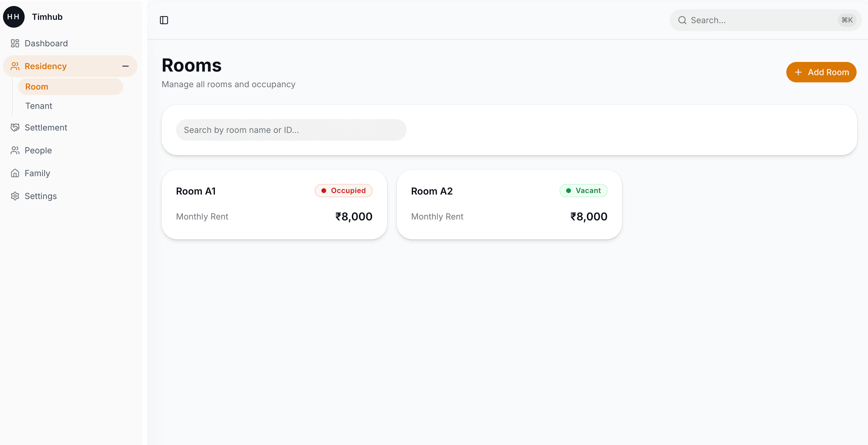Click the Settings gear icon

point(15,196)
